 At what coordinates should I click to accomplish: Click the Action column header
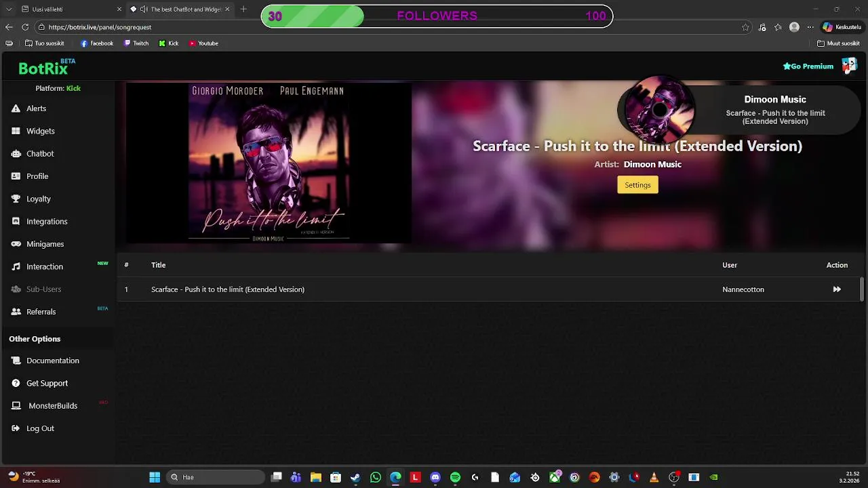tap(837, 265)
